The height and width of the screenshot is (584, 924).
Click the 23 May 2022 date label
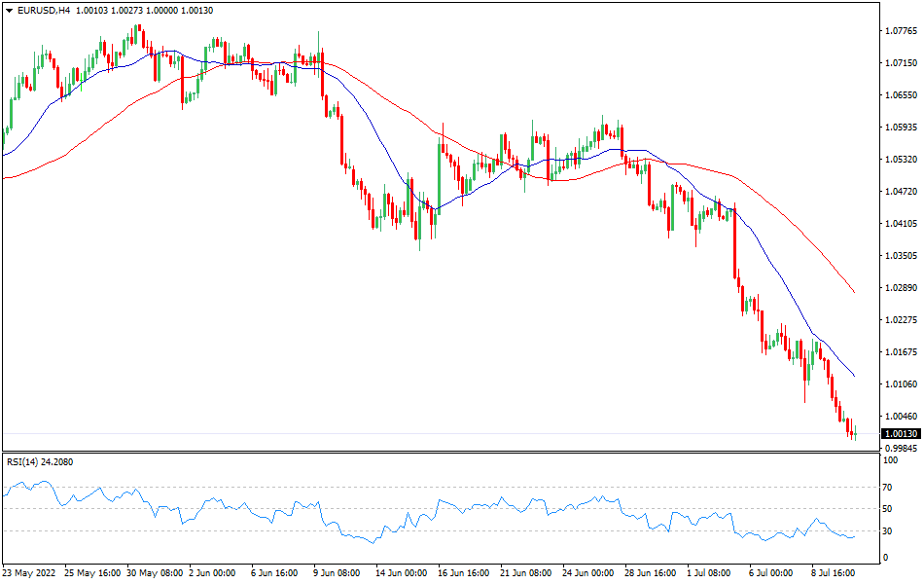coord(29,573)
